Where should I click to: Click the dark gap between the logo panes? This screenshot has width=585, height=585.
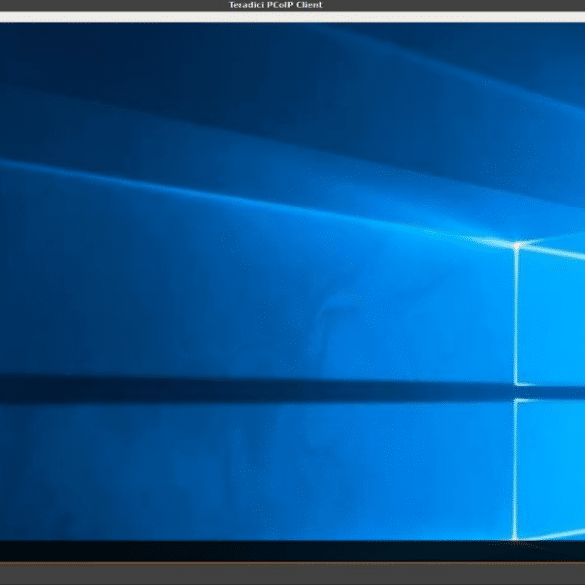(549, 392)
